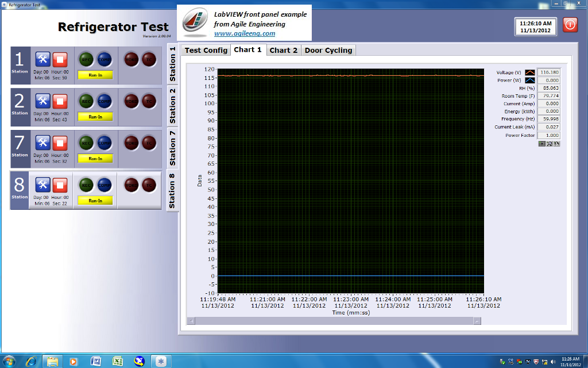Toggle the Station 1 REC indicator
The image size is (588, 368).
(x=86, y=59)
